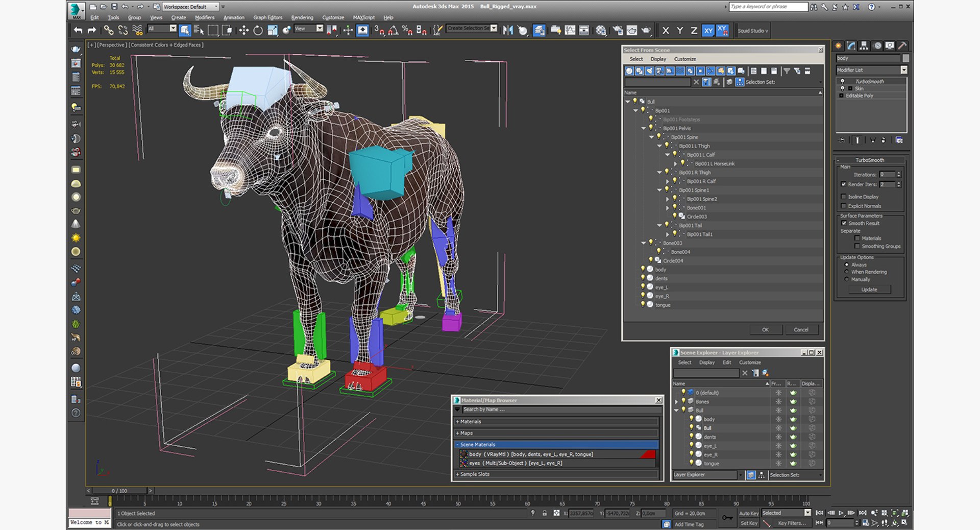The image size is (980, 530).
Task: Click the body object color swatch
Action: point(906,58)
